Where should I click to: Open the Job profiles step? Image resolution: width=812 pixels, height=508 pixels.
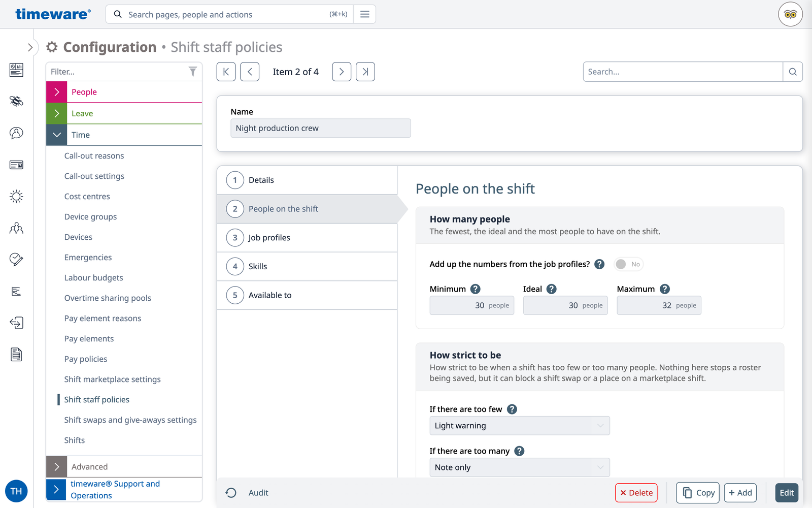[307, 238]
